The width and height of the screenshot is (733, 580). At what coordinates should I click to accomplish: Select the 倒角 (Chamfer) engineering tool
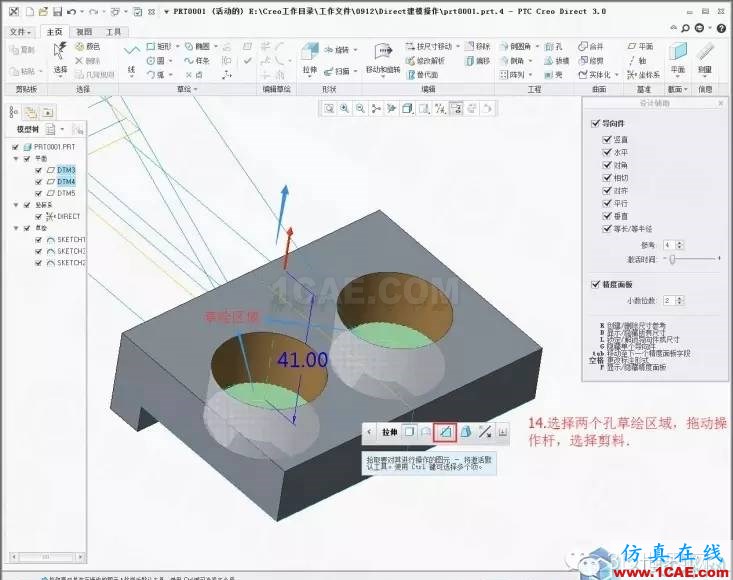(x=512, y=61)
